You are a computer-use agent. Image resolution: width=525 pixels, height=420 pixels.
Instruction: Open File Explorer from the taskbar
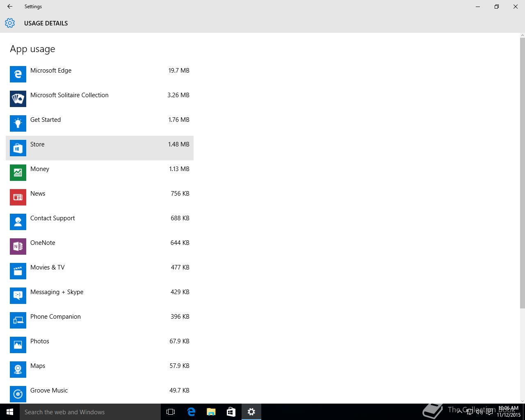[x=211, y=412]
